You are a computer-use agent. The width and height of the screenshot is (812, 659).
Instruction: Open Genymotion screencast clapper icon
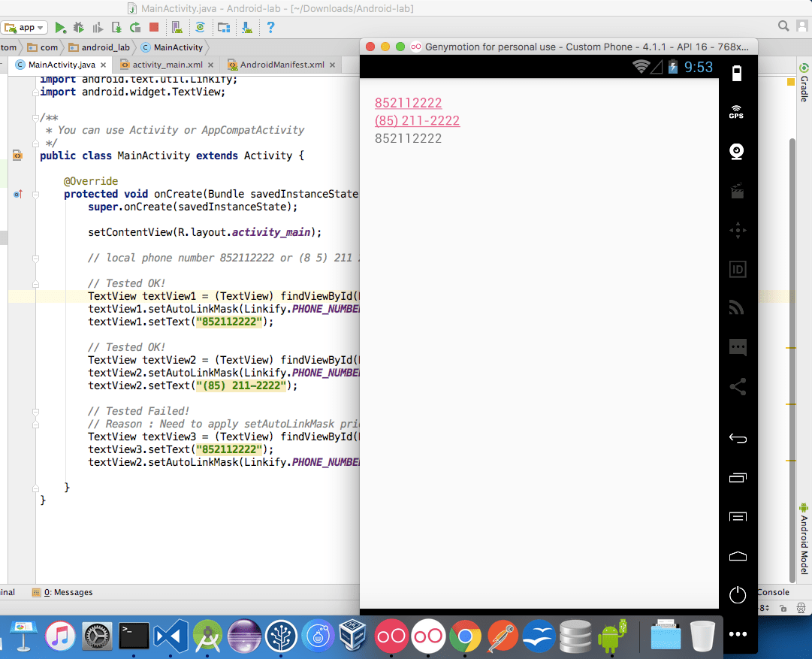pos(737,191)
